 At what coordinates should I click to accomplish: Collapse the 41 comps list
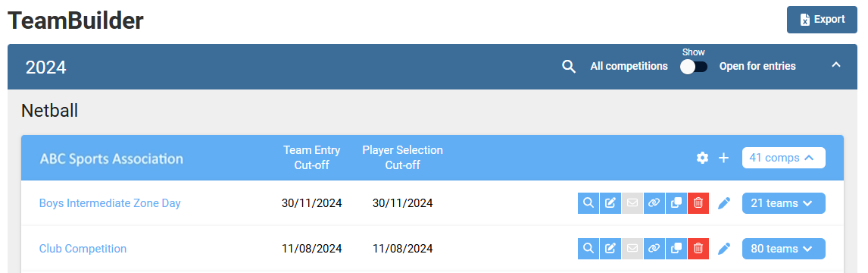[783, 158]
